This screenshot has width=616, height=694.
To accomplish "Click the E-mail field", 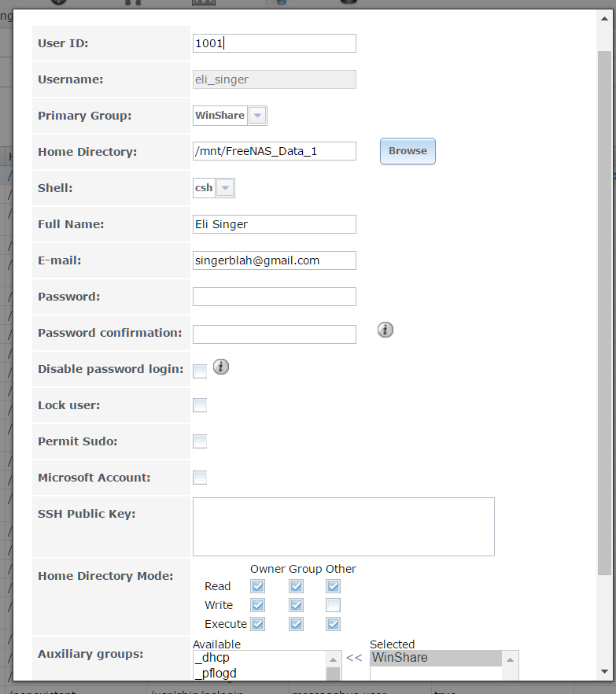I will 275,260.
